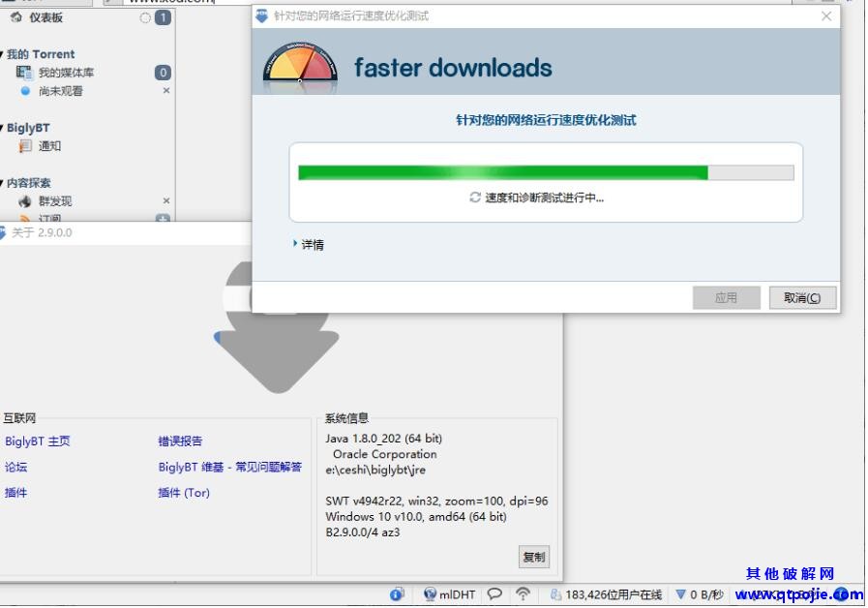The image size is (868, 608).
Task: Open 我的媒体库 in the sidebar
Action: tap(66, 73)
